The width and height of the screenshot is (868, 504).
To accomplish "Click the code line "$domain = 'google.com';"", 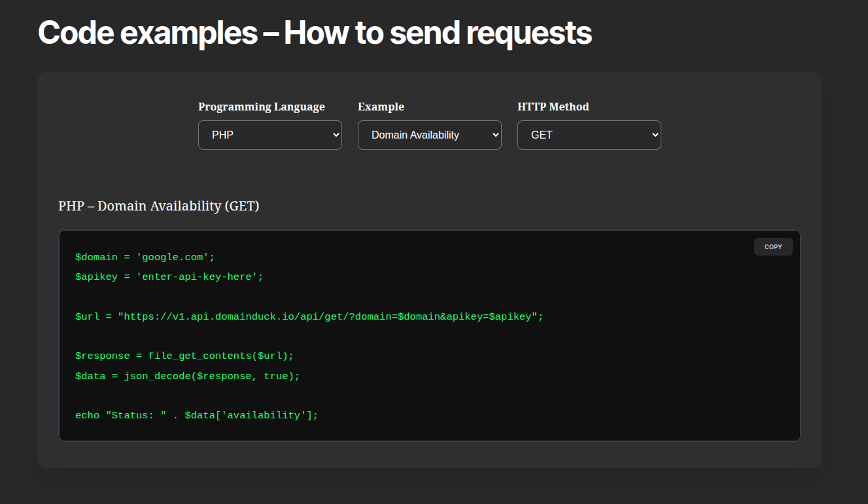I will [145, 257].
